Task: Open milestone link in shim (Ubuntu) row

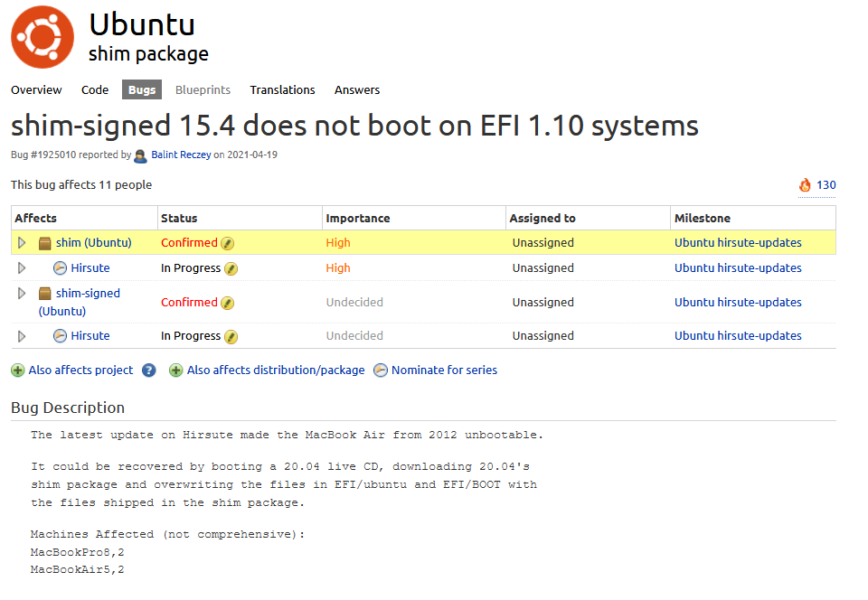Action: 738,243
